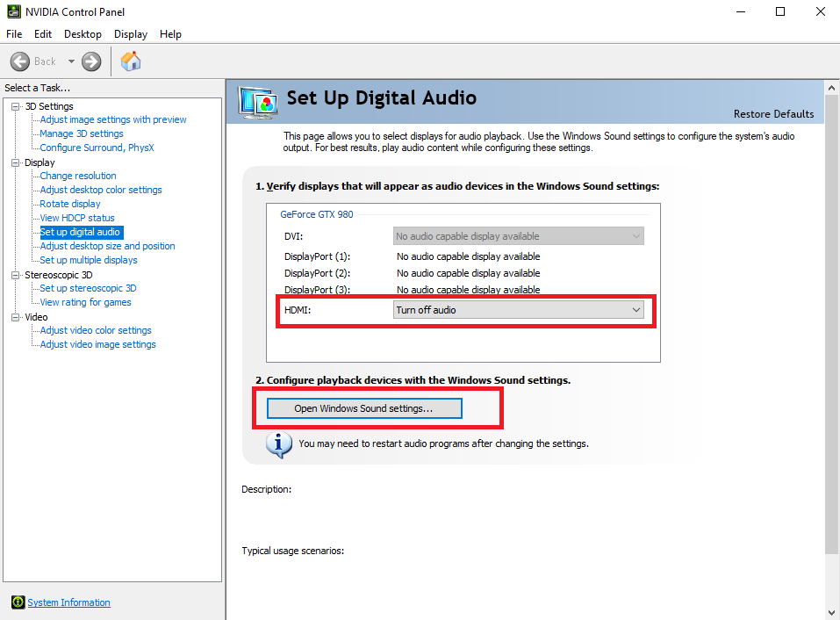Minimize the NVIDIA Control Panel window
The width and height of the screenshot is (840, 620).
tap(741, 11)
